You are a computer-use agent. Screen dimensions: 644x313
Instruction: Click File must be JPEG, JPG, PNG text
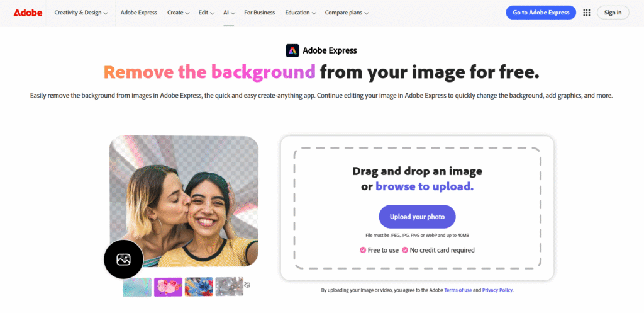pyautogui.click(x=418, y=236)
